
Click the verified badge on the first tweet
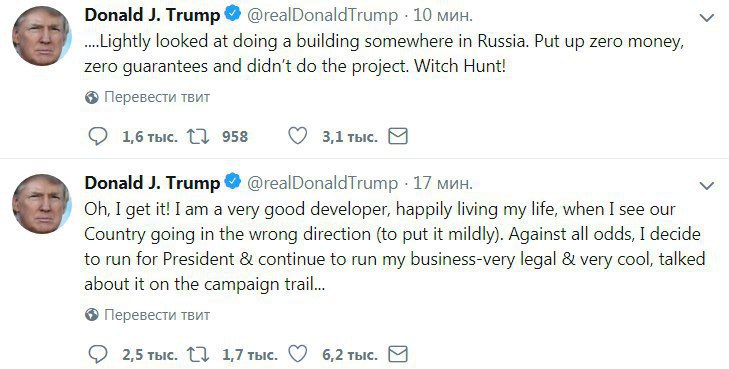pos(232,14)
